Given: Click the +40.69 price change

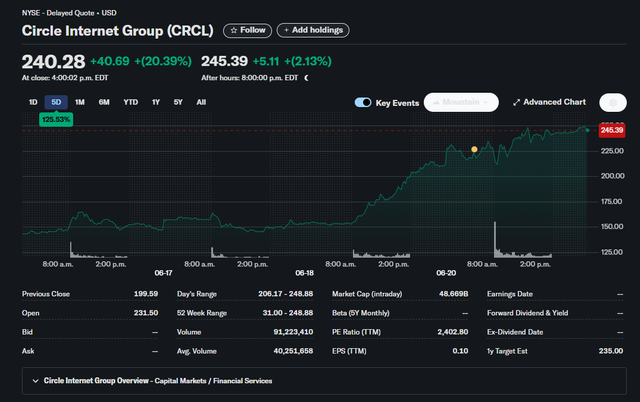Looking at the screenshot, I should [110, 61].
